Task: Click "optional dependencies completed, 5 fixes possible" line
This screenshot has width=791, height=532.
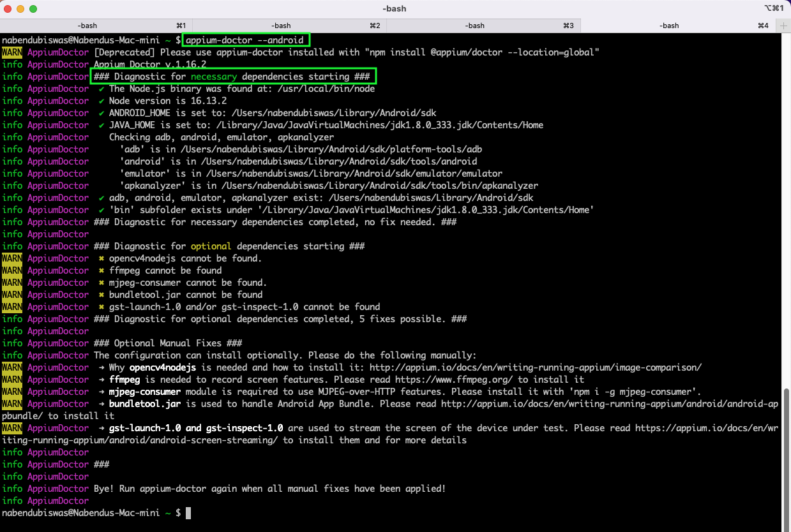Action: tap(280, 319)
